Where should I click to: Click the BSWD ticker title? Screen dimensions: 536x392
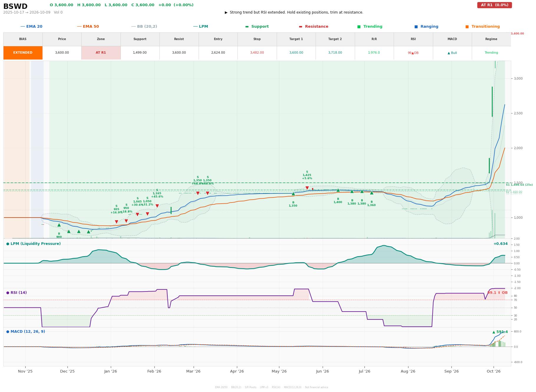15,6
